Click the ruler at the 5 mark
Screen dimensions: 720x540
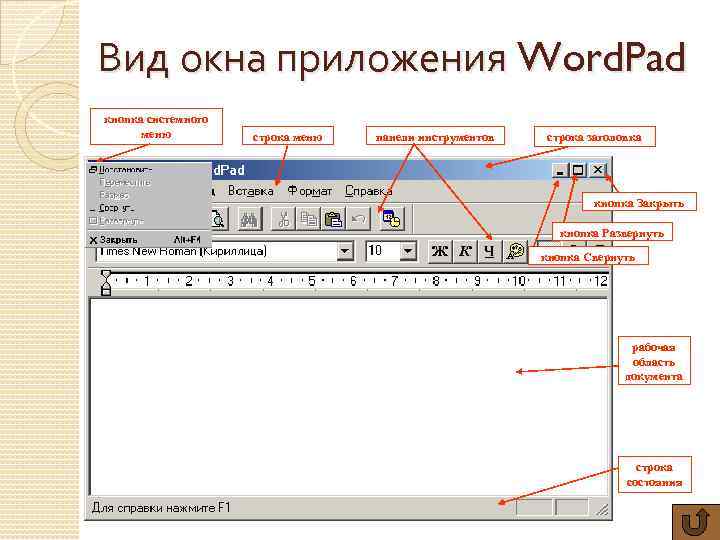312,281
